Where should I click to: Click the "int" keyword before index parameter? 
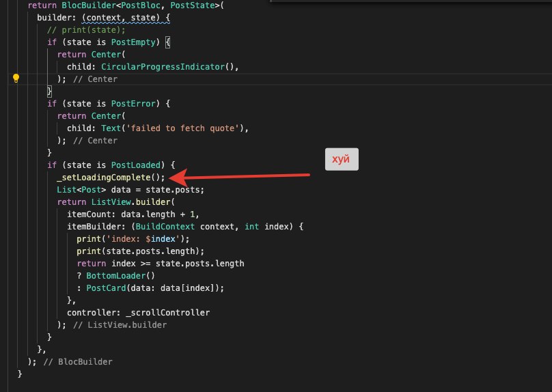pyautogui.click(x=251, y=227)
